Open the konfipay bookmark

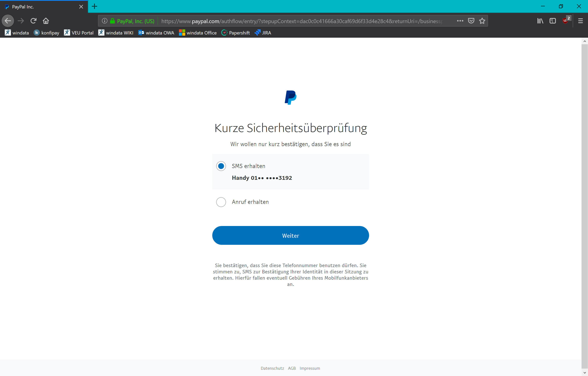point(46,33)
